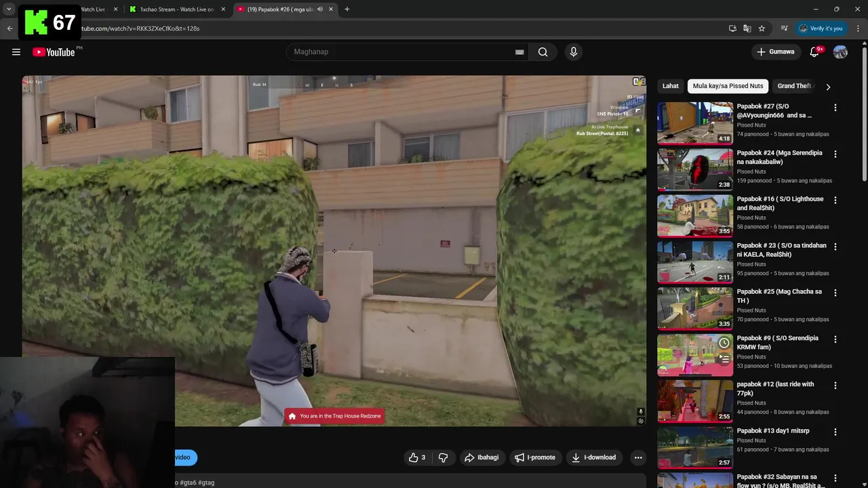Screen dimensions: 868x488
Task: Open Papabok #16 video thumbnail
Action: [x=695, y=216]
